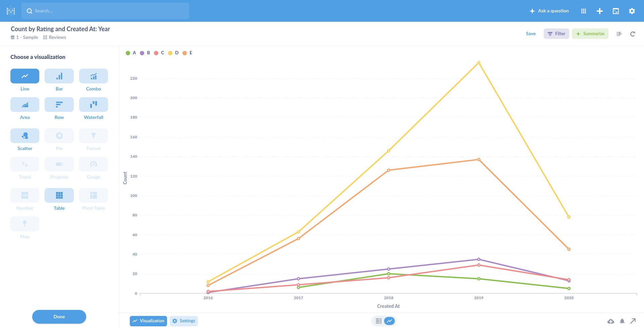Click the Done button
Screen dimensions: 644x329
click(x=59, y=317)
